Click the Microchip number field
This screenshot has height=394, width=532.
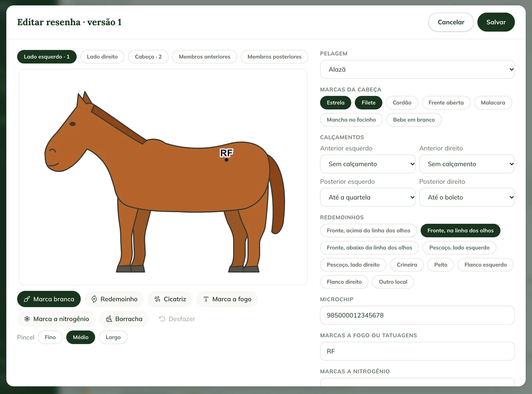(x=417, y=315)
